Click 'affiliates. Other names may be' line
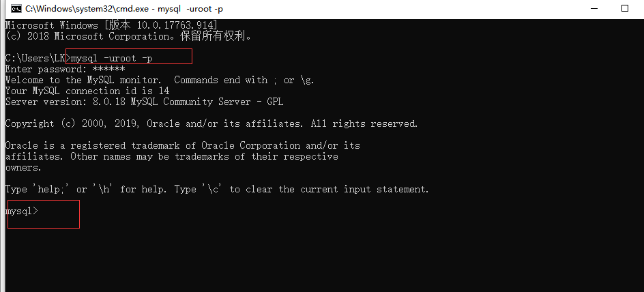 [x=172, y=156]
